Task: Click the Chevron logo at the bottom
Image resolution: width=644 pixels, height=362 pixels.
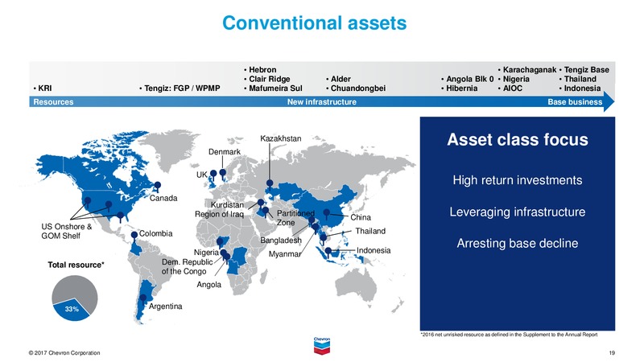Action: [321, 346]
